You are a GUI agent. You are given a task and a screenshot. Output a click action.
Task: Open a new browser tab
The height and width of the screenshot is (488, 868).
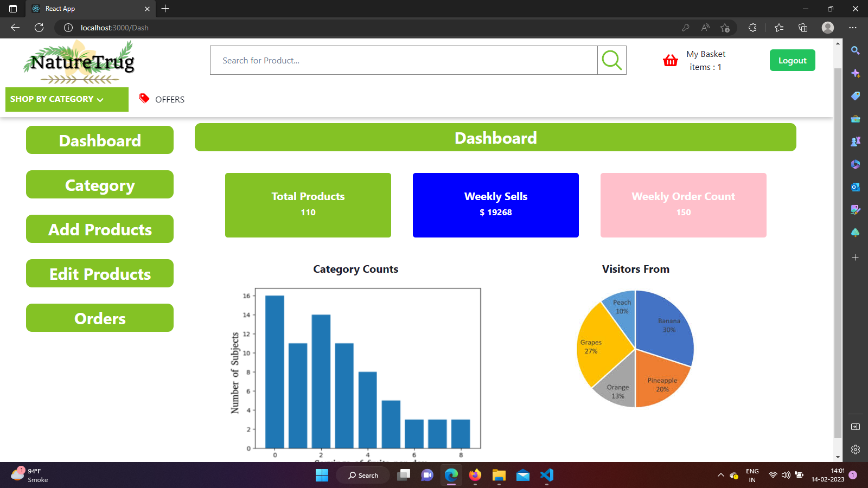pos(165,9)
